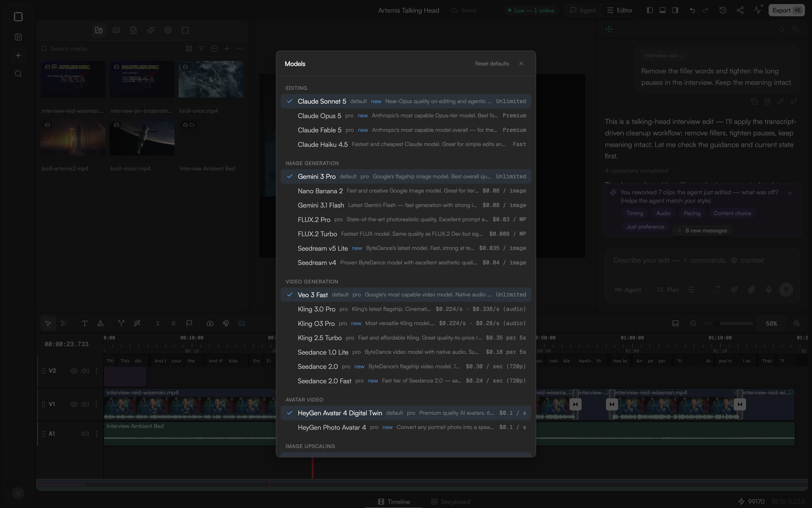The image size is (812, 508).
Task: Click the camera snapshot icon
Action: (210, 324)
